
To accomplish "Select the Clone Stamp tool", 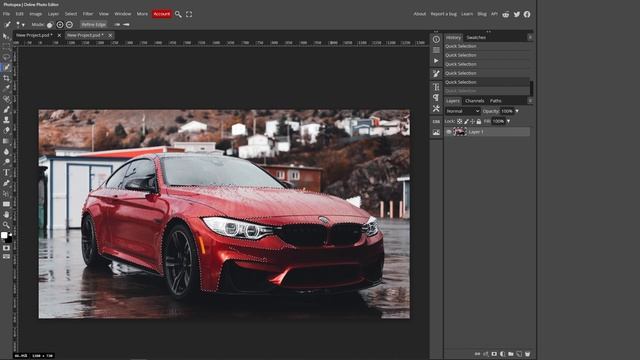I will click(6, 120).
